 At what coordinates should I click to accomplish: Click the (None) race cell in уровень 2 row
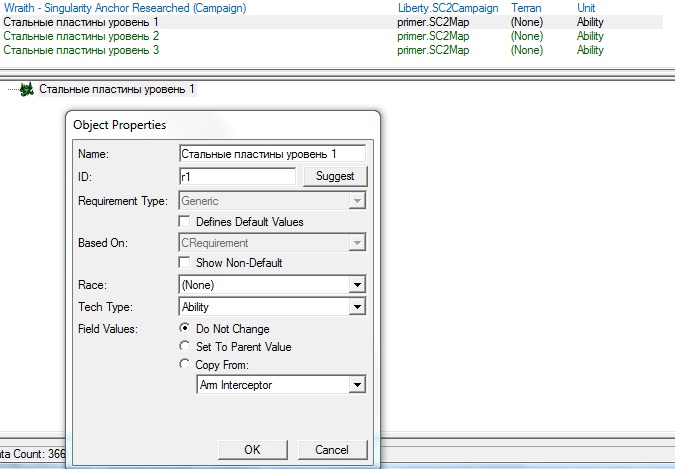(x=527, y=36)
